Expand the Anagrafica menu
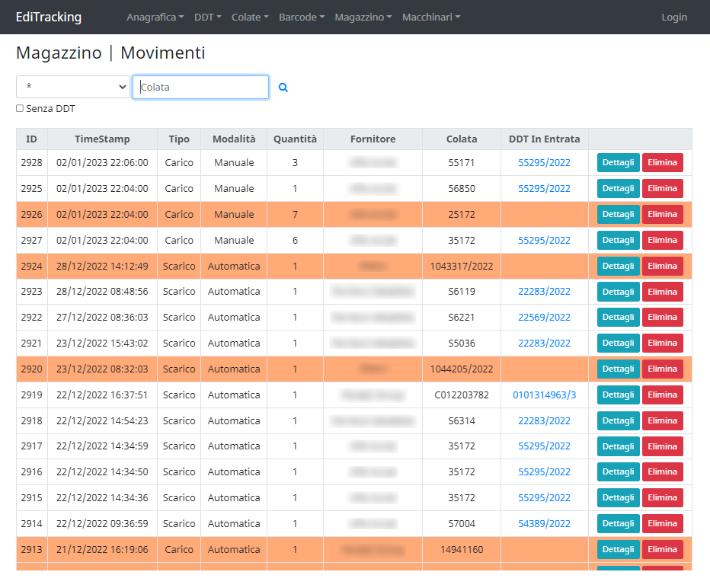 click(155, 17)
